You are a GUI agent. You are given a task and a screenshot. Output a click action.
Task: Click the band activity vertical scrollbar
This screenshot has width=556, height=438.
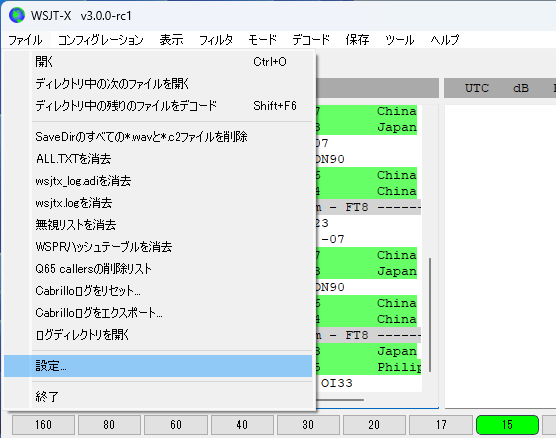[430, 315]
